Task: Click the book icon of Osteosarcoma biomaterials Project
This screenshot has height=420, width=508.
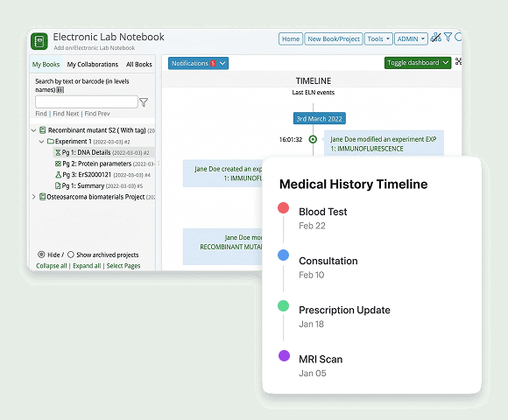Action: coord(42,197)
